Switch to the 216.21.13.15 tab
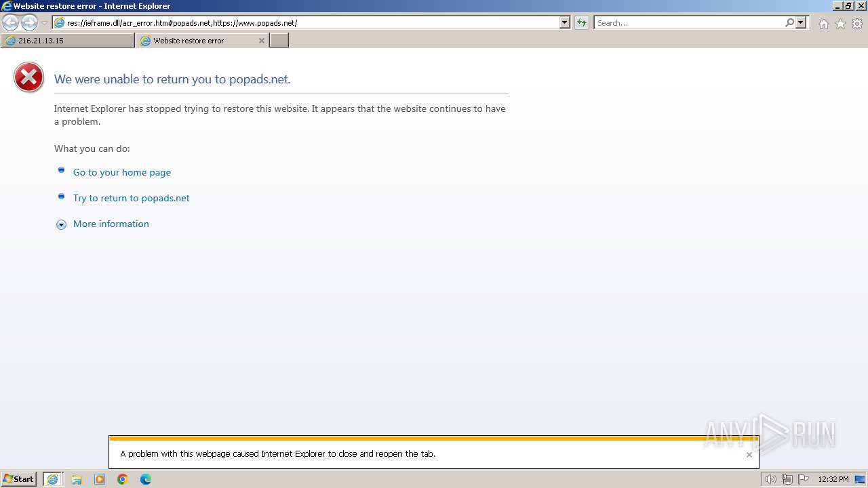 [68, 41]
